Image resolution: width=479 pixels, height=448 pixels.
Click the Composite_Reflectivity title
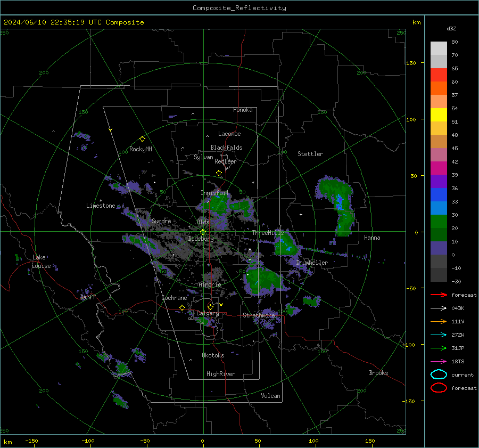[x=239, y=8]
